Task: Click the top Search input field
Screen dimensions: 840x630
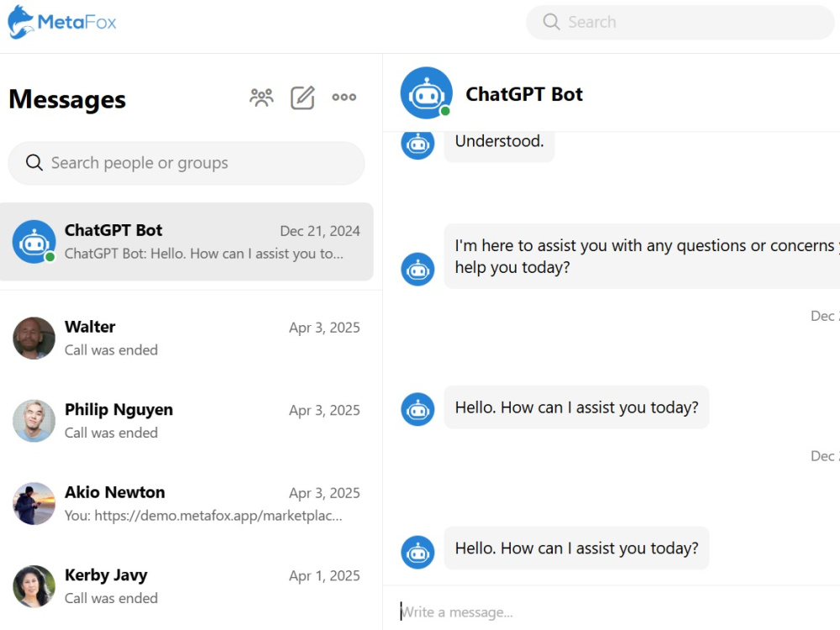Action: [680, 22]
